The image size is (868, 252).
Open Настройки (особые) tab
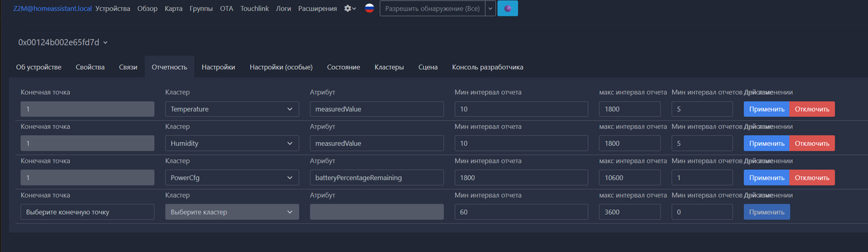[281, 67]
